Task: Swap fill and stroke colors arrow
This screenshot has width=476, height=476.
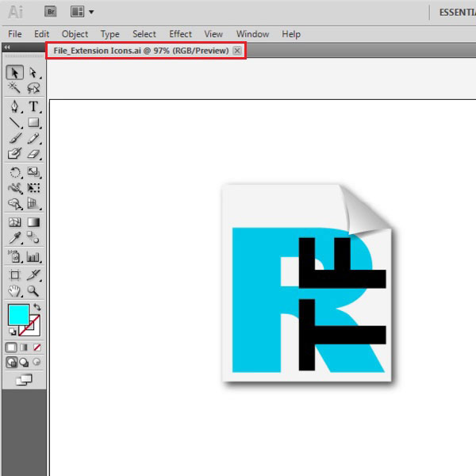Action: coord(37,307)
